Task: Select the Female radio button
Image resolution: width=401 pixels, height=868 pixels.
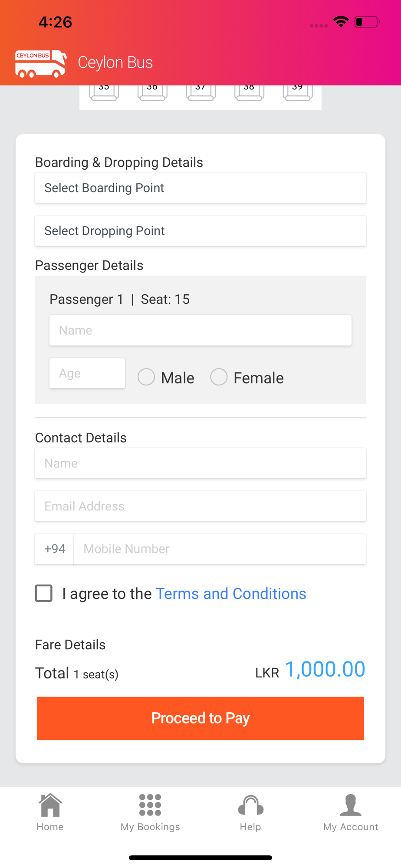Action: click(219, 377)
